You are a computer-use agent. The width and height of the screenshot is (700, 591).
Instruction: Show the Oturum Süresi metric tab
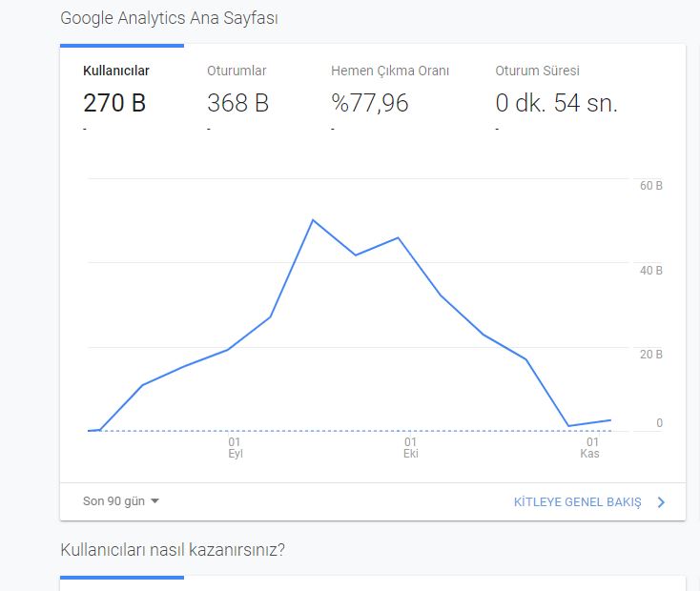[537, 71]
